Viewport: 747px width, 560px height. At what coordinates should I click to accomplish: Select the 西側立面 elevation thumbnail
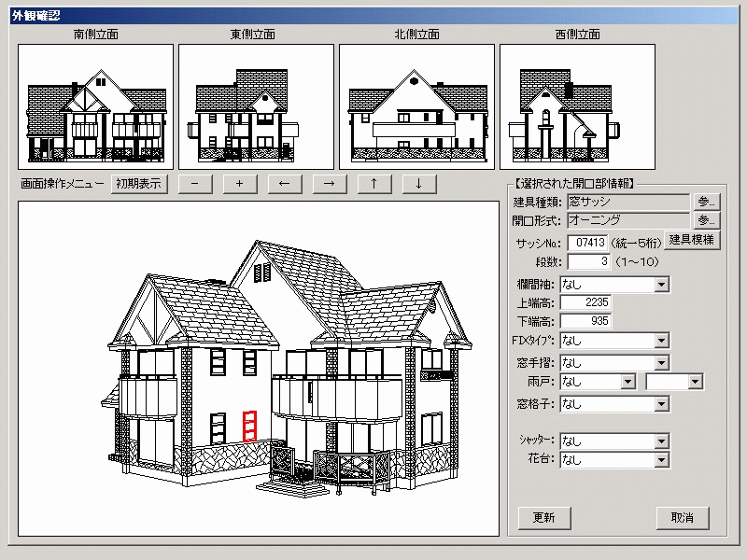577,105
